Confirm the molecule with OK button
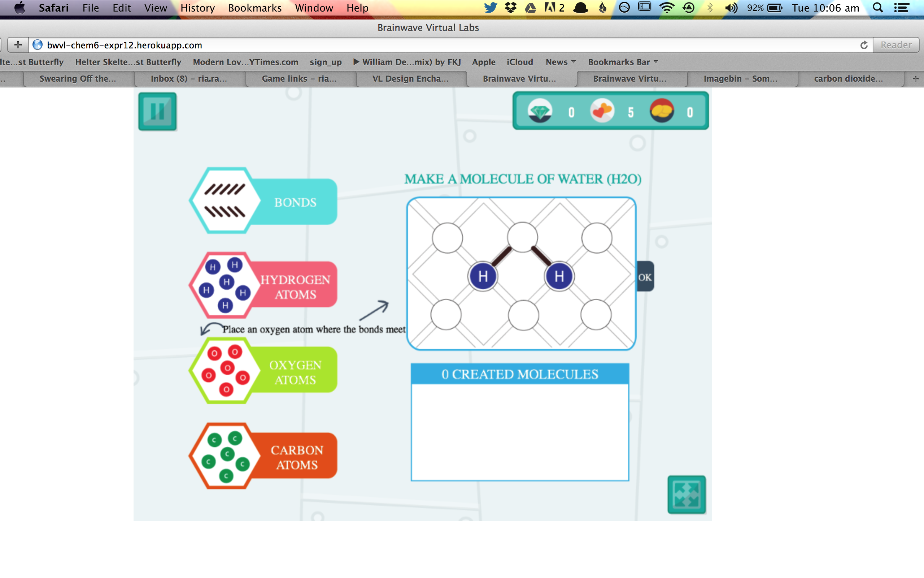 click(x=645, y=277)
